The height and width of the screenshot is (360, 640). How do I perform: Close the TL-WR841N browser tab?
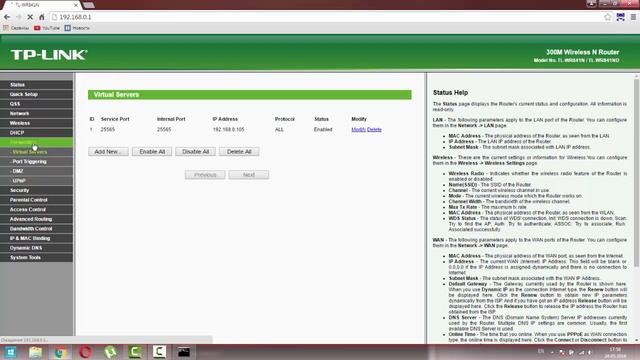76,5
